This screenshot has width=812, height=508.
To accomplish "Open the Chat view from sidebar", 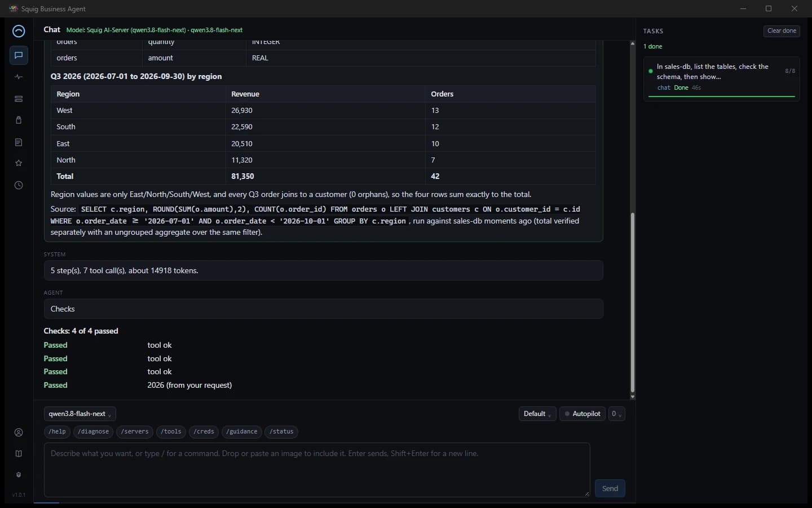I will (19, 55).
